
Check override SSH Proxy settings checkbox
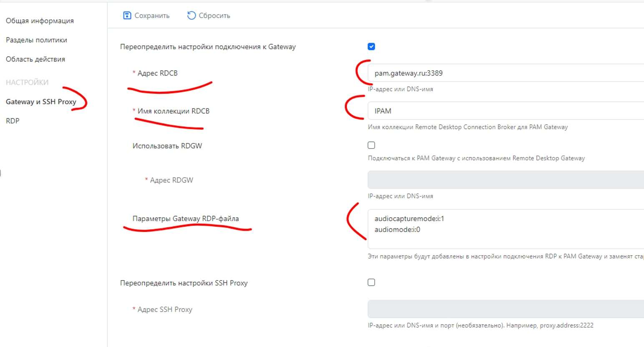tap(371, 282)
